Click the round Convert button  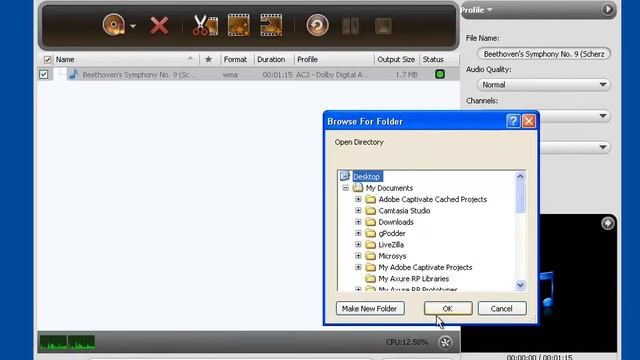[317, 25]
